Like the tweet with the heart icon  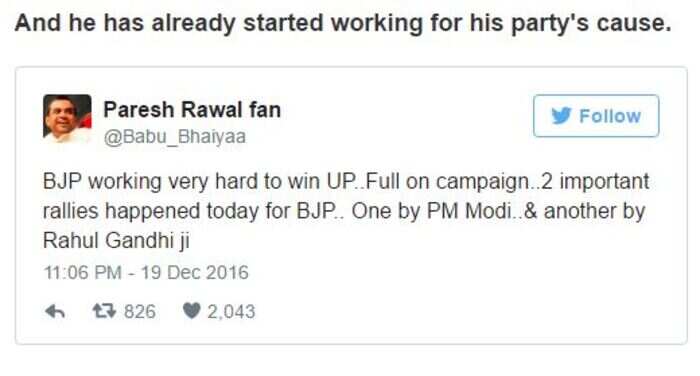pyautogui.click(x=192, y=311)
